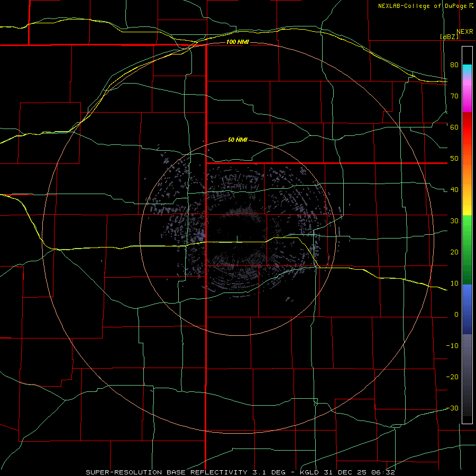Click the NEXR label above the colorbar

tap(465, 32)
